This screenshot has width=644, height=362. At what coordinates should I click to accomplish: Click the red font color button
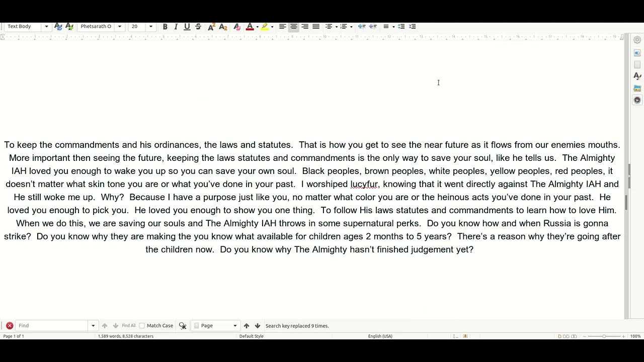click(250, 27)
